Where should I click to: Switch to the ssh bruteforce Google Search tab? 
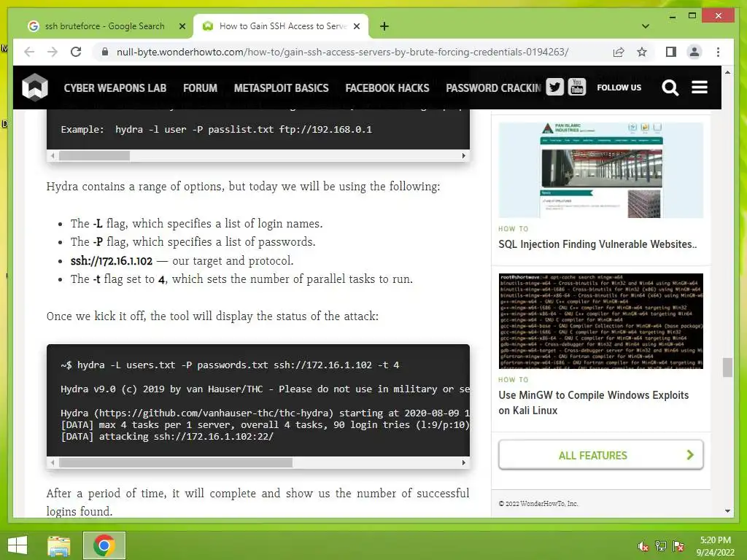click(x=104, y=26)
